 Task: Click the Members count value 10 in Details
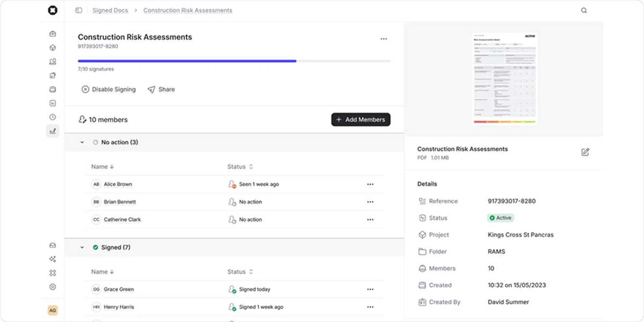[491, 268]
